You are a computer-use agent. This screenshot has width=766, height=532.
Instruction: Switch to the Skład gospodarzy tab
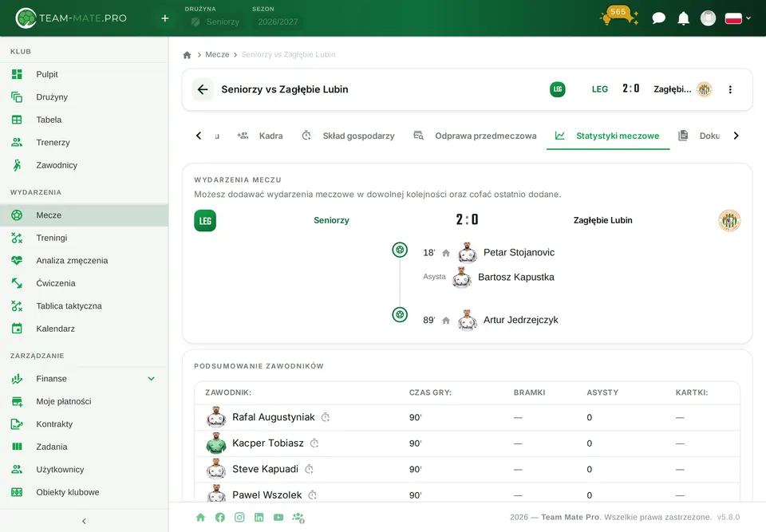click(x=349, y=136)
